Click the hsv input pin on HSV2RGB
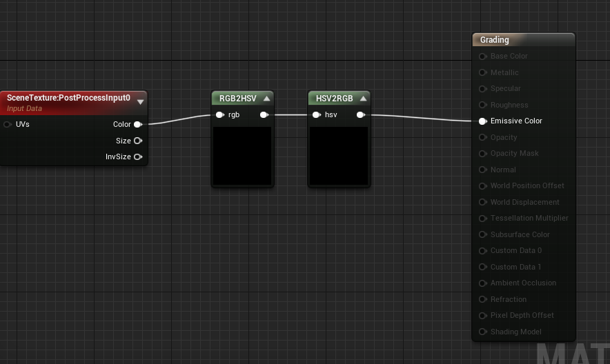 point(316,115)
